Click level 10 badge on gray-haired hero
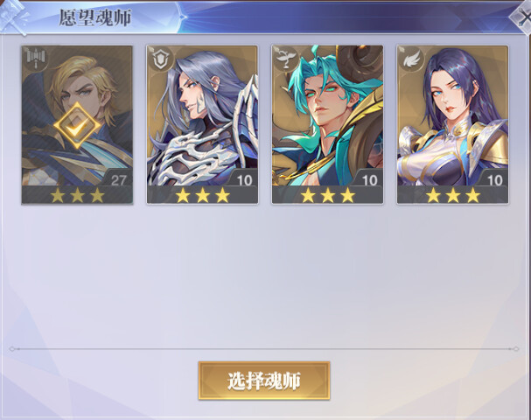The width and height of the screenshot is (531, 420). (x=244, y=179)
